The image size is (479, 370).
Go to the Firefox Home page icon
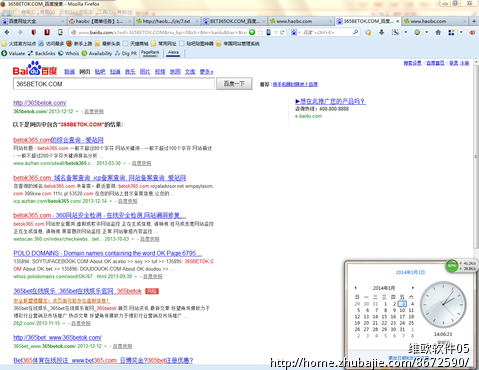tap(438, 32)
